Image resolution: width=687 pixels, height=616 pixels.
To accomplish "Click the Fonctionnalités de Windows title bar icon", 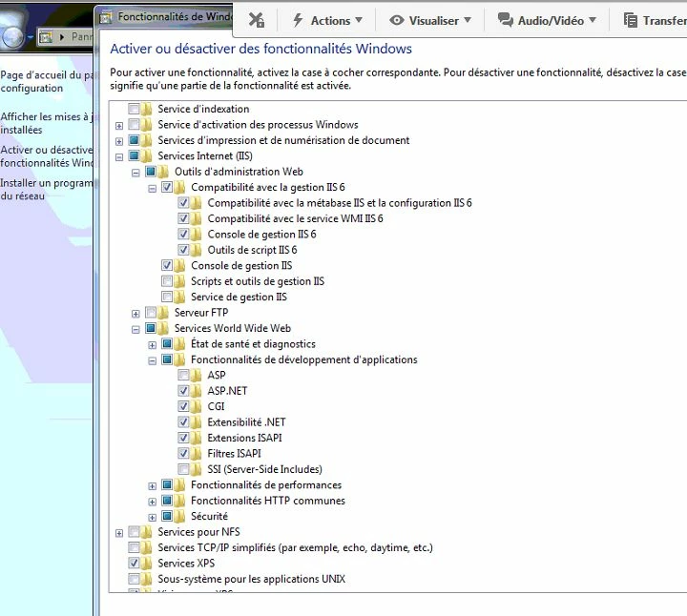I will (106, 17).
